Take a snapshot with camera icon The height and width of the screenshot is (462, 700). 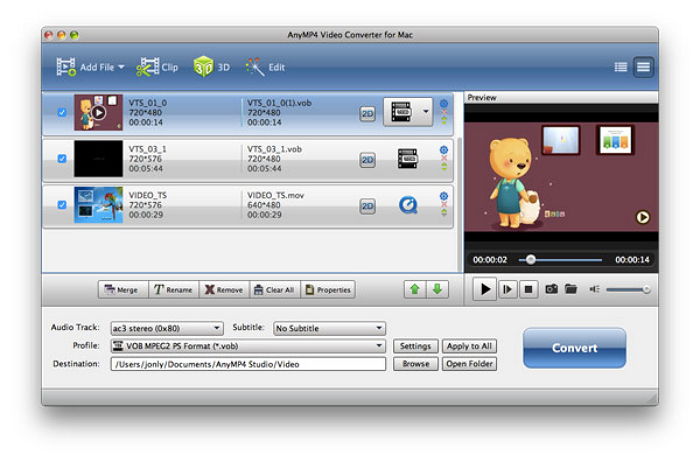pyautogui.click(x=551, y=289)
